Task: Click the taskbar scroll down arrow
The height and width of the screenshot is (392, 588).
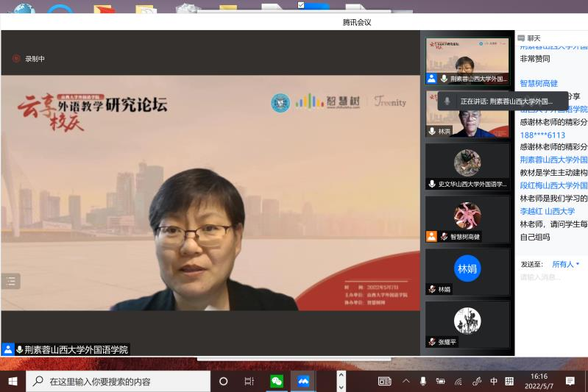Action: click(340, 386)
